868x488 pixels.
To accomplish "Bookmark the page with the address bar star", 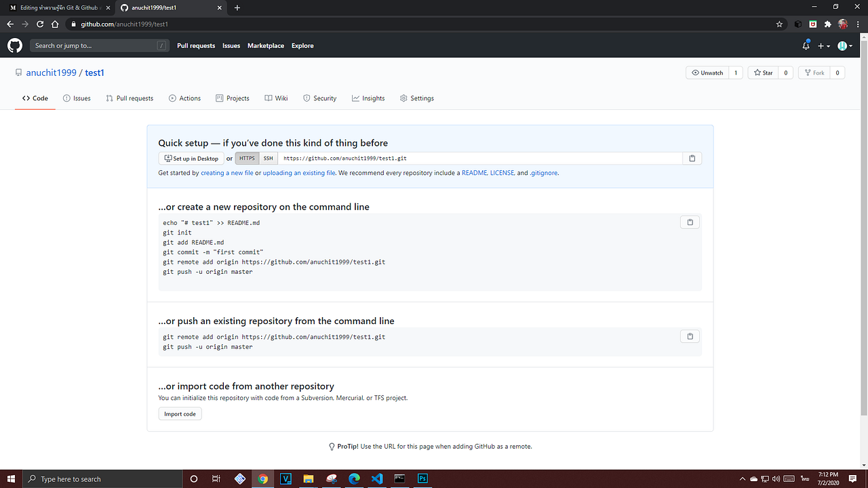I will [x=778, y=23].
